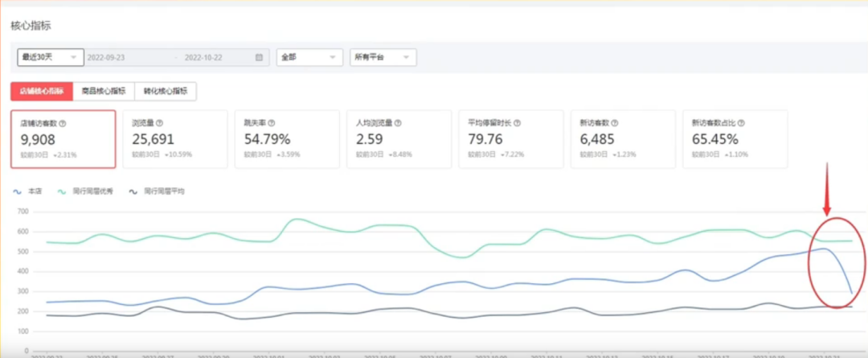This screenshot has width=868, height=358.
Task: Switch to the 转化核心指标 tab
Action: coord(166,91)
